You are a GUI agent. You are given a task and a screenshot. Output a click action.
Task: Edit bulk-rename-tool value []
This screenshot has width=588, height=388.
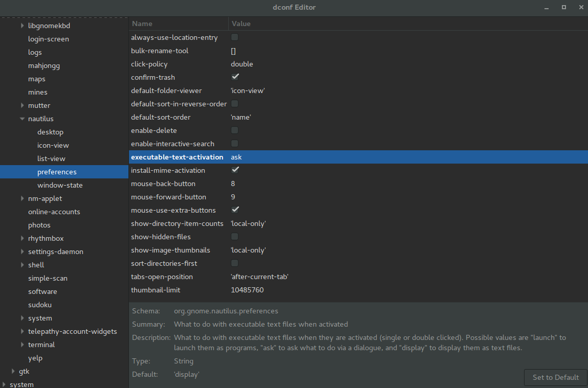coord(233,51)
